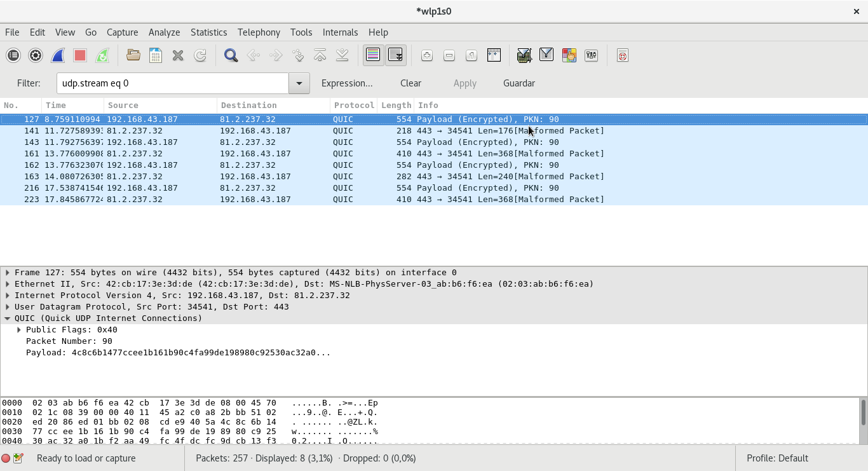Select packet number 141 row
This screenshot has height=471, width=868.
(x=434, y=131)
